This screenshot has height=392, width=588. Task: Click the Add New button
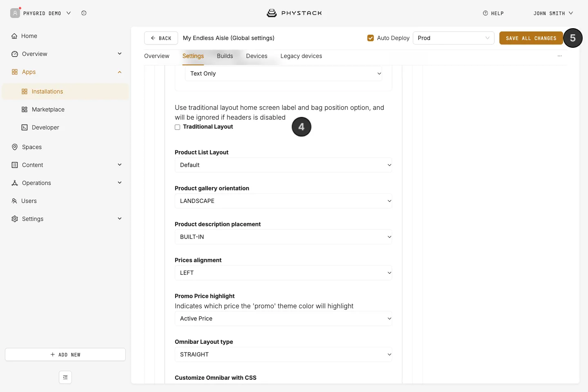65,354
